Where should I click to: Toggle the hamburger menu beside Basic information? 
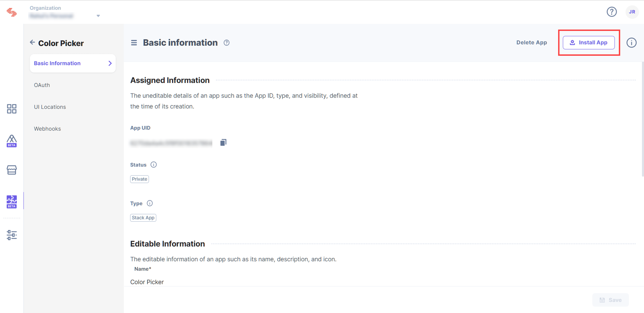(134, 43)
